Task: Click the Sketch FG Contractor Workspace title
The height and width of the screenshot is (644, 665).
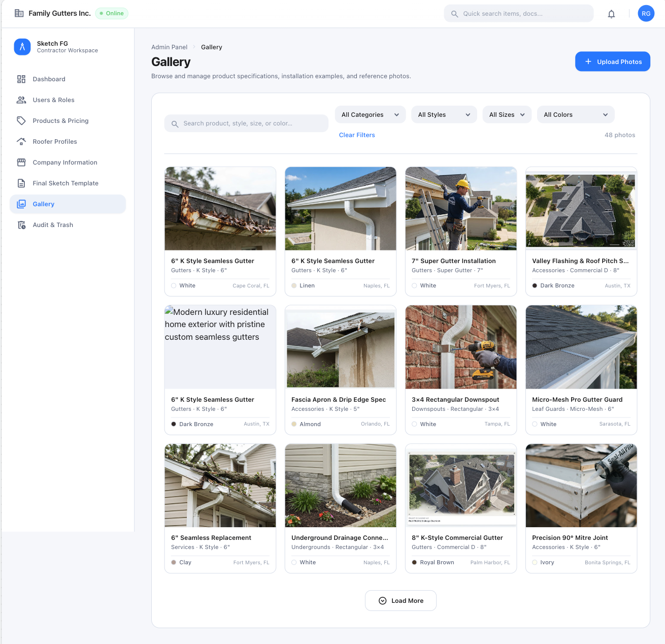Action: coord(68,47)
